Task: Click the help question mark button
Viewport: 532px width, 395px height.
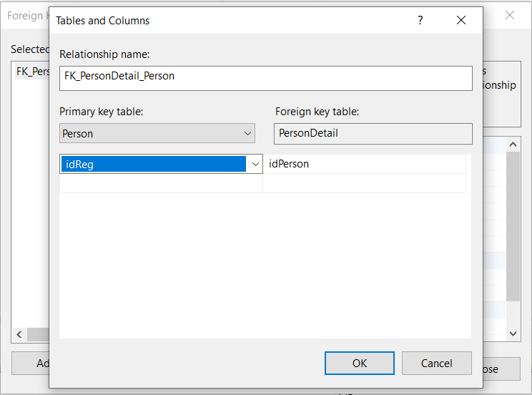Action: (x=420, y=21)
